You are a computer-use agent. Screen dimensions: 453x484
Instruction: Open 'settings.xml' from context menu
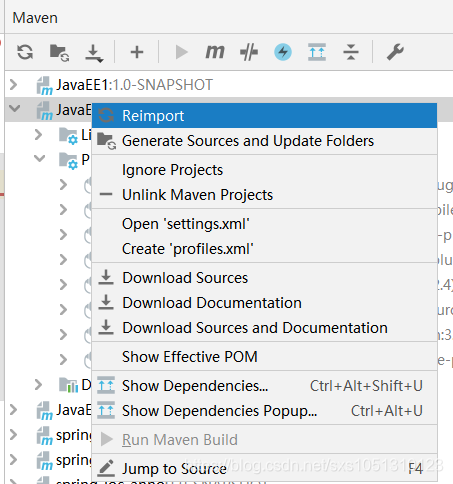(x=264, y=224)
